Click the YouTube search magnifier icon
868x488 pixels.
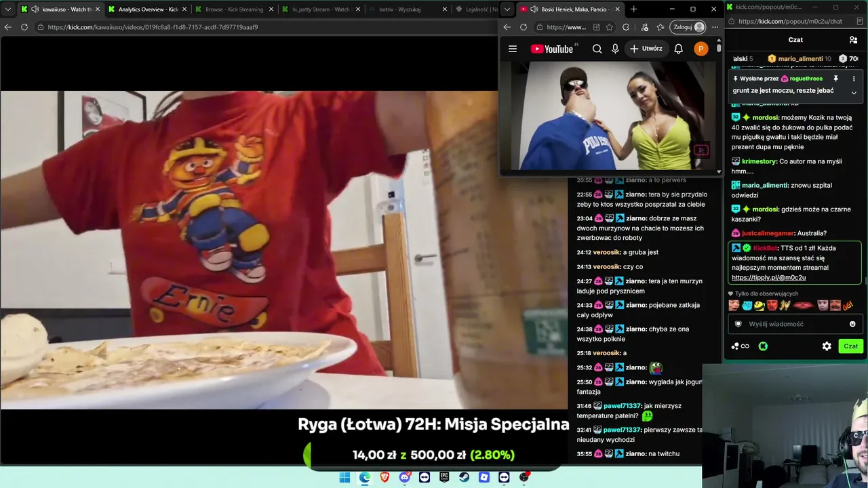click(597, 49)
